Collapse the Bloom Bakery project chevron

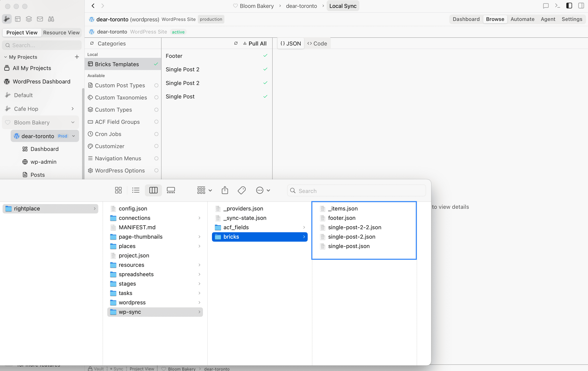tap(73, 122)
